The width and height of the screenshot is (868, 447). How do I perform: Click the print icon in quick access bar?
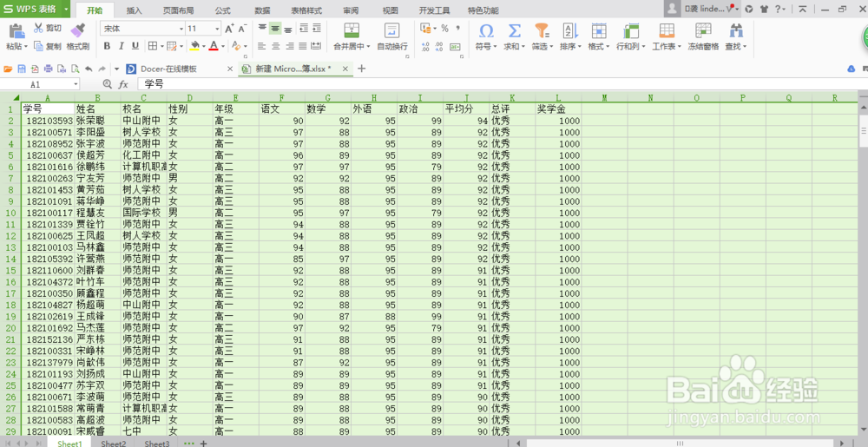coord(48,69)
